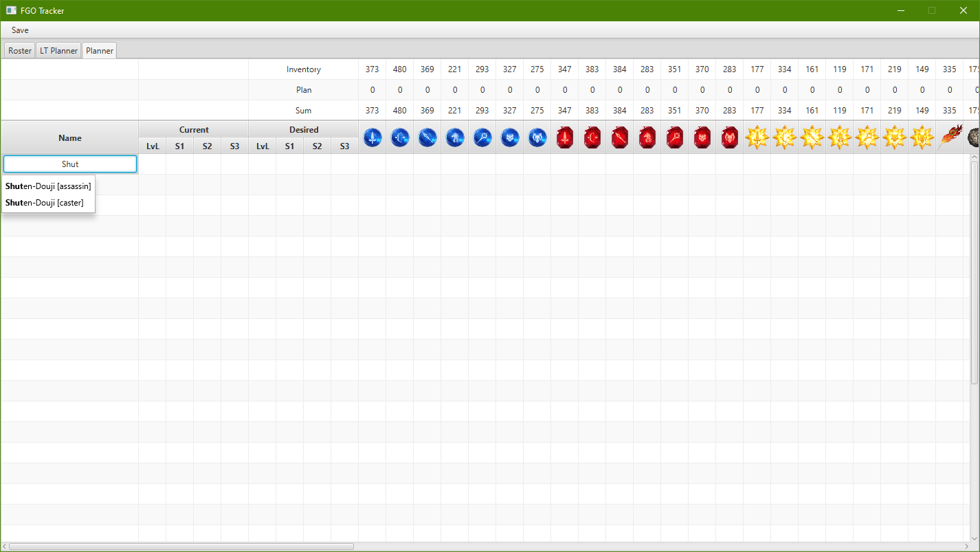Click the Current group column header
980x552 pixels.
[194, 129]
